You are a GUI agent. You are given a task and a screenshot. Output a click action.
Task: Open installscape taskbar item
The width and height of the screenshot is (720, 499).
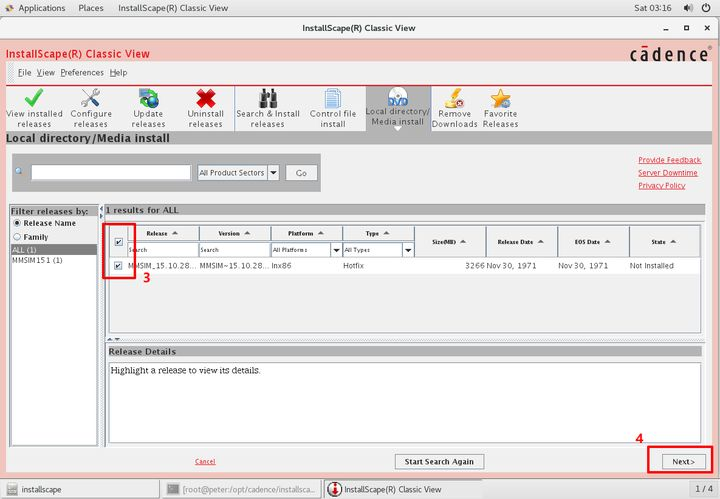(x=80, y=489)
